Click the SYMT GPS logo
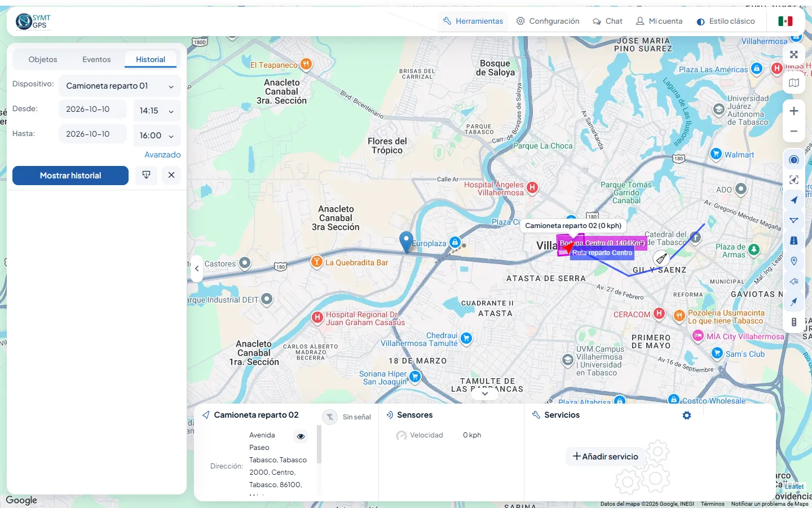This screenshot has width=812, height=508. click(x=33, y=21)
